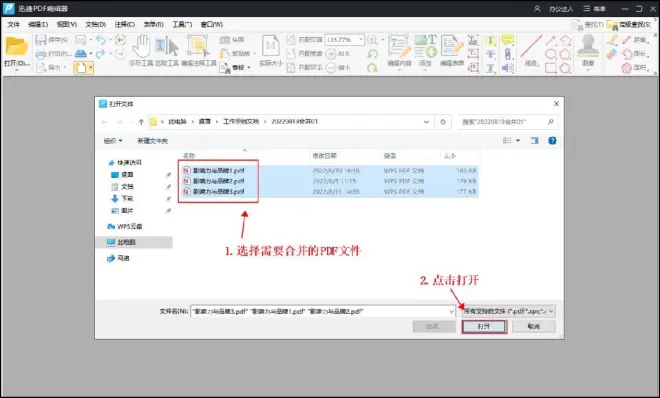The height and width of the screenshot is (398, 660).
Task: Click the Print icon in toolbar
Action: 40,54
